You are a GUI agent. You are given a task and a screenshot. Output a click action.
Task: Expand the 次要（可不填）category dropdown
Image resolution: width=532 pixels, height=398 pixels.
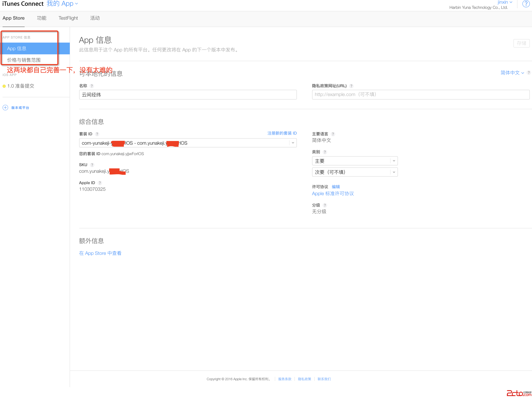tap(394, 172)
